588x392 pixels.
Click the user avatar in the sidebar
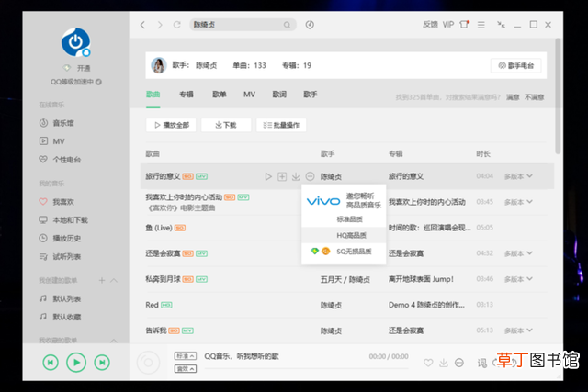pos(76,42)
